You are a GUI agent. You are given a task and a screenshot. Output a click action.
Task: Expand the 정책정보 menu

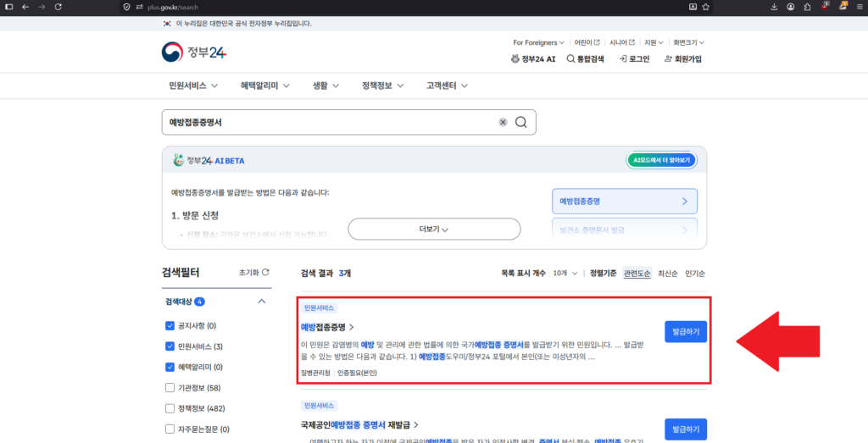[x=383, y=86]
